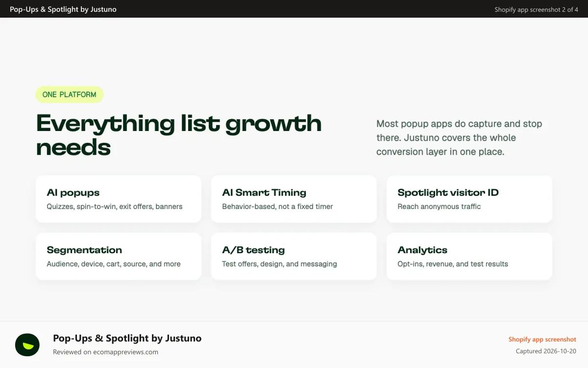588x368 pixels.
Task: Click 'Reach anonymous traffic' text
Action: 439,207
